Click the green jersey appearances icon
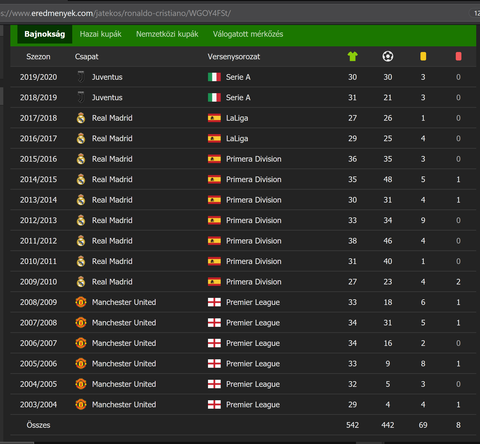Image resolution: width=480 pixels, height=444 pixels. [x=352, y=56]
